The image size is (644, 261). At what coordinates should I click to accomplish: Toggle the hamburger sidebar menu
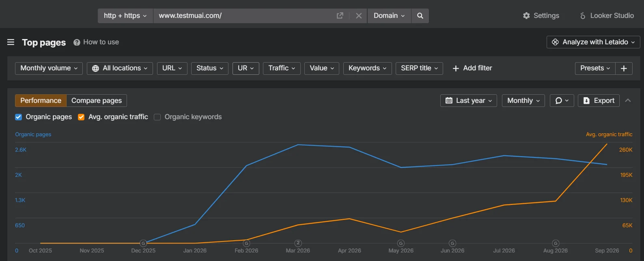(11, 42)
